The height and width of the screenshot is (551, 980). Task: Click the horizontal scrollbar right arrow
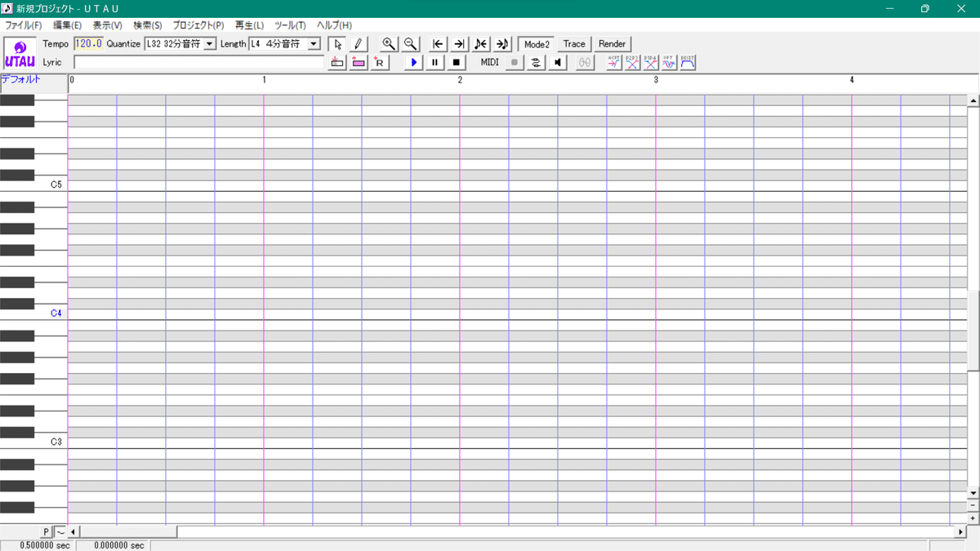[960, 532]
